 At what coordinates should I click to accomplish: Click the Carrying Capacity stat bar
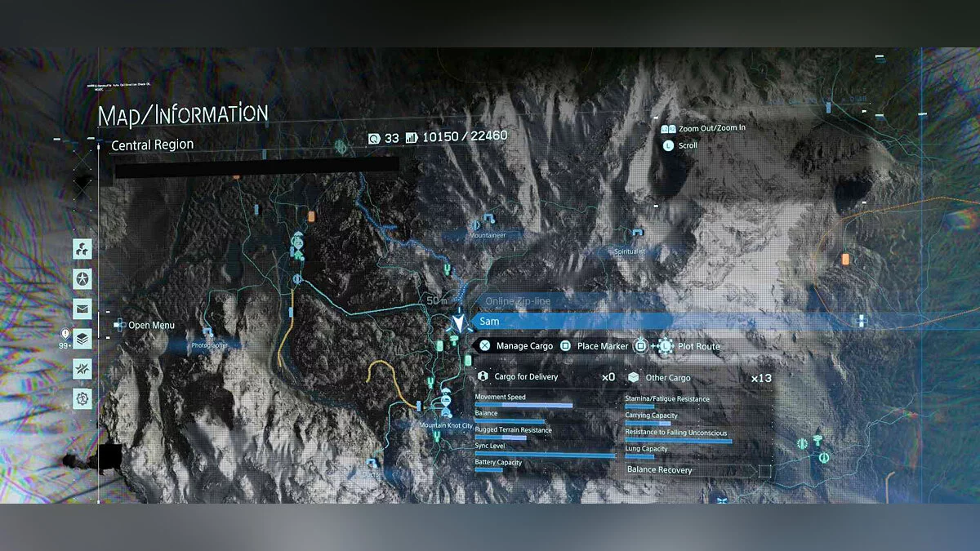648,424
